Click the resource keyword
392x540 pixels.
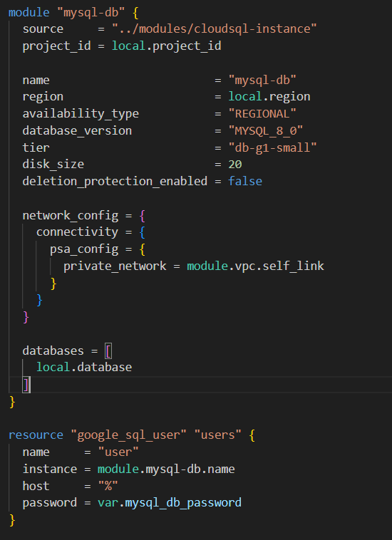[x=36, y=435]
